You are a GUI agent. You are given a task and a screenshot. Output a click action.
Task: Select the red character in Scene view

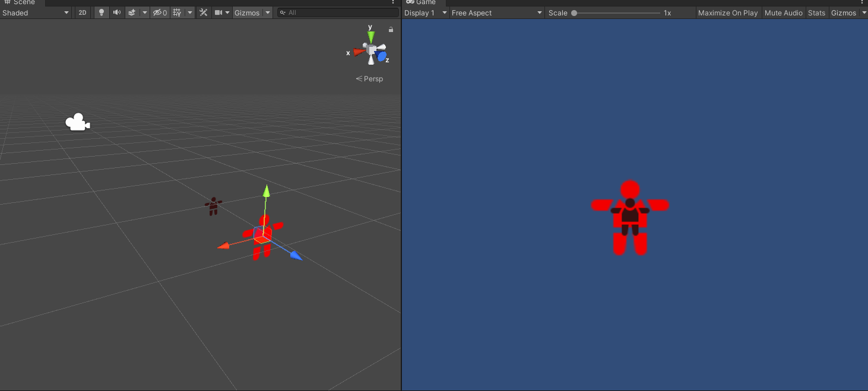(x=263, y=237)
